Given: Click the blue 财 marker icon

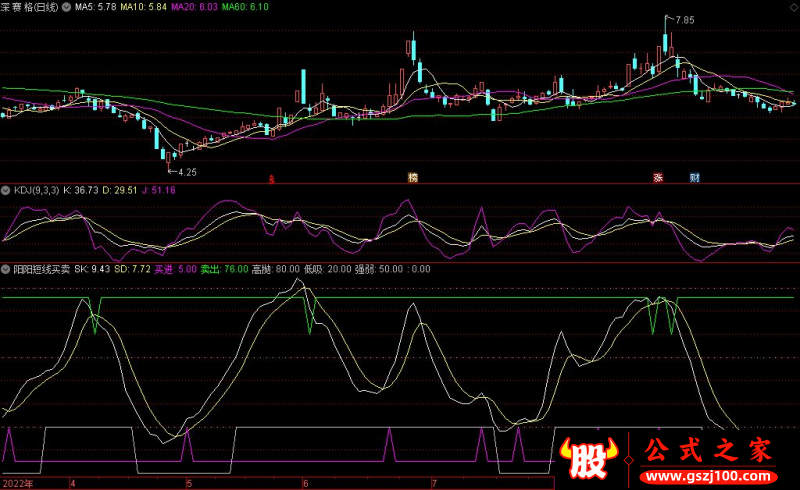Looking at the screenshot, I should tap(694, 177).
